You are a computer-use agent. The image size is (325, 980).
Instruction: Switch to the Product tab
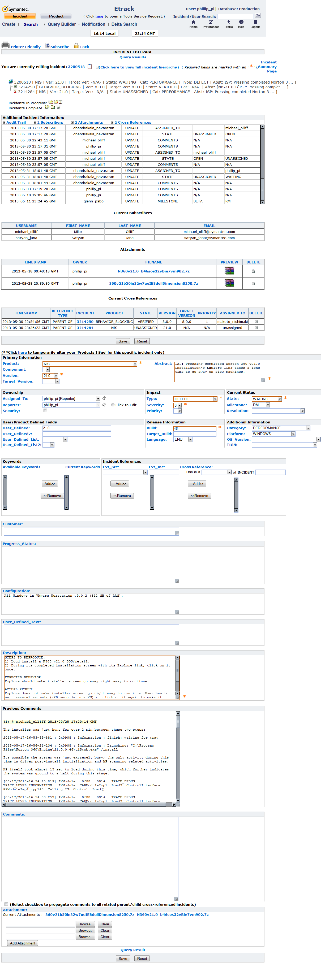[56, 16]
